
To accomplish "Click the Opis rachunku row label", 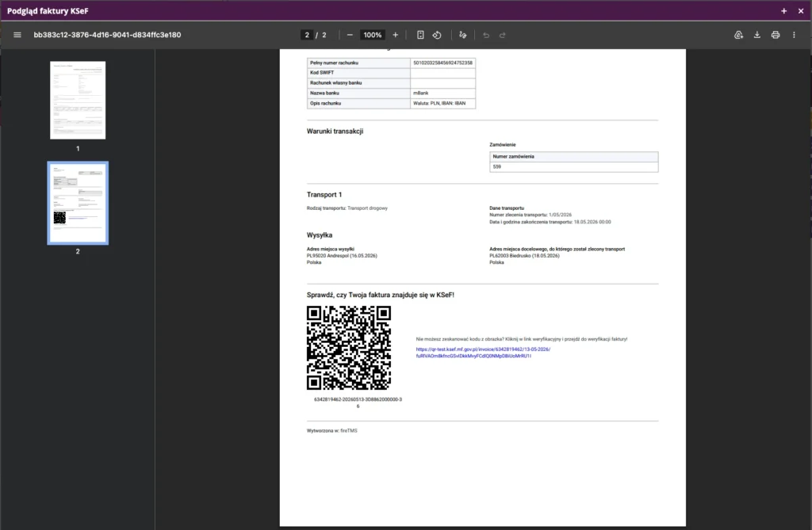I will click(x=326, y=104).
